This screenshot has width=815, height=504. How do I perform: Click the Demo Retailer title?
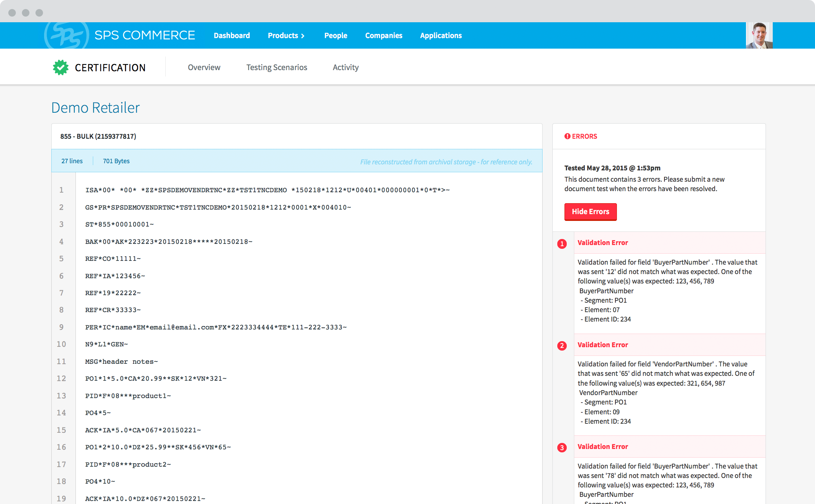pyautogui.click(x=95, y=108)
